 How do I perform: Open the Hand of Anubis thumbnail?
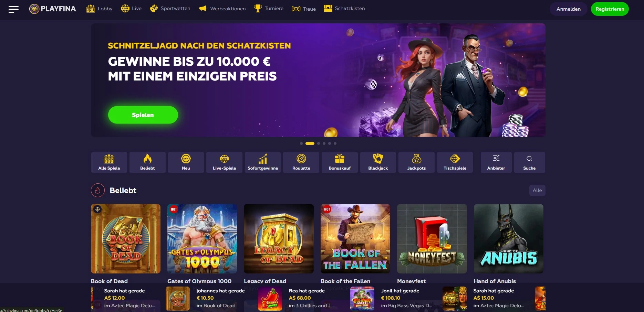point(509,239)
